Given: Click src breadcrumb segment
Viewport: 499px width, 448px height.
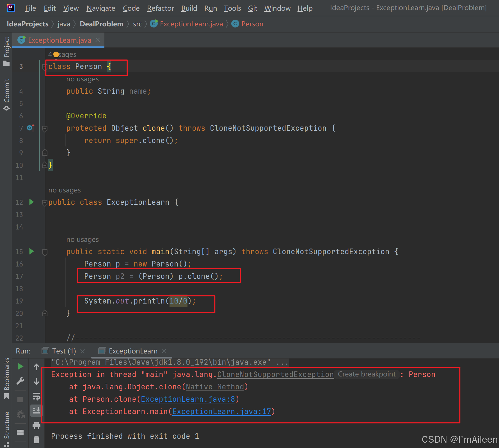Looking at the screenshot, I should (138, 24).
